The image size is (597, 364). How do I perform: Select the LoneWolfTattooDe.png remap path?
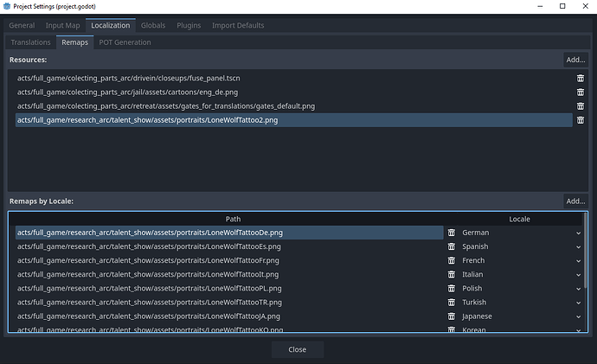pos(229,233)
